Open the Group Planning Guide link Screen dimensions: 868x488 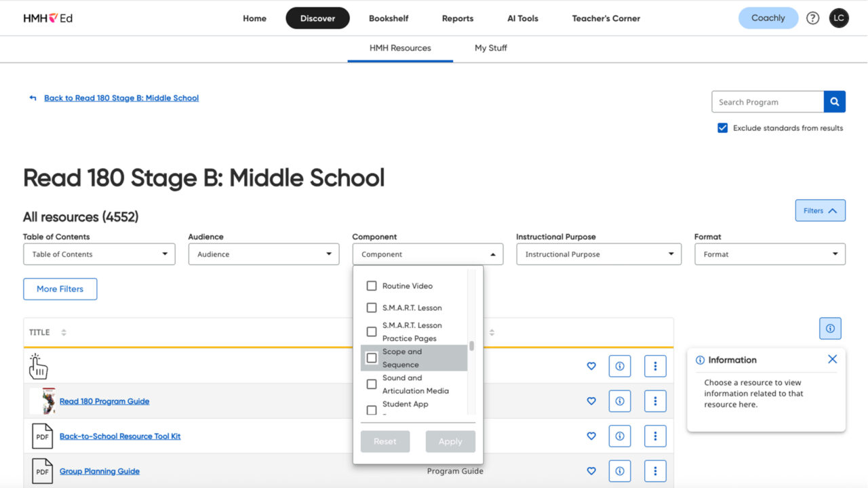coord(100,471)
